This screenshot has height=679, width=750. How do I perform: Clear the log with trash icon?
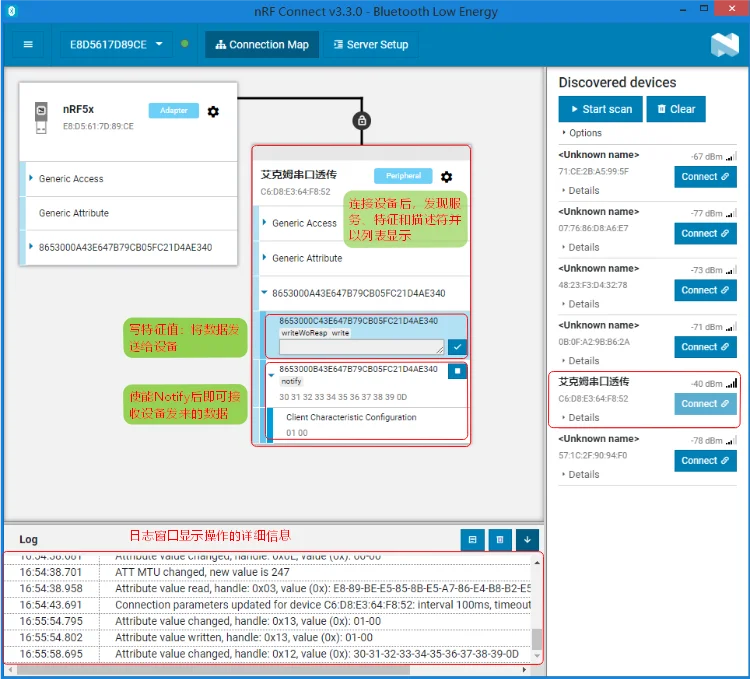point(500,540)
